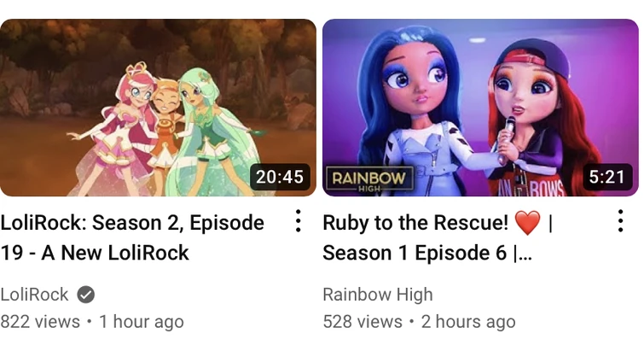The width and height of the screenshot is (644, 345).
Task: Visit the Rainbow High channel name
Action: pos(378,295)
